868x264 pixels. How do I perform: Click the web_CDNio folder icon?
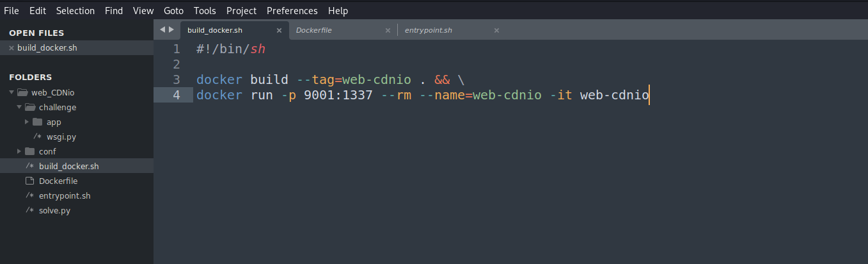coord(22,92)
